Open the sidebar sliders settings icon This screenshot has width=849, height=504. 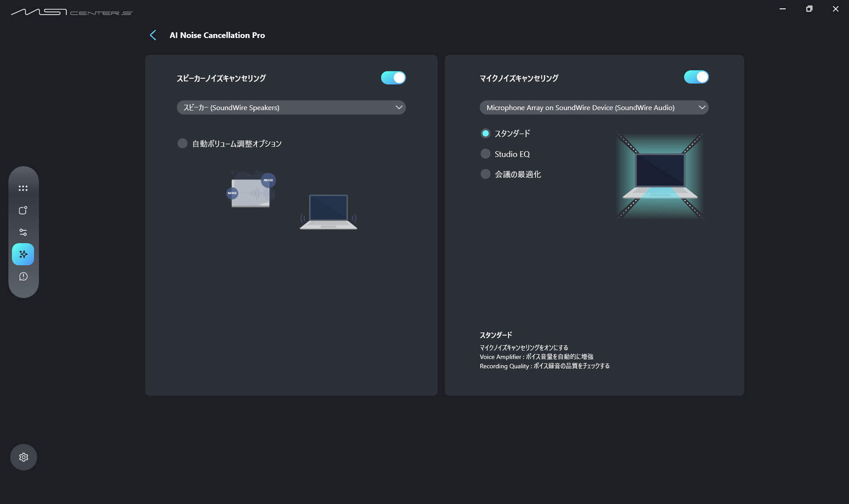23,232
